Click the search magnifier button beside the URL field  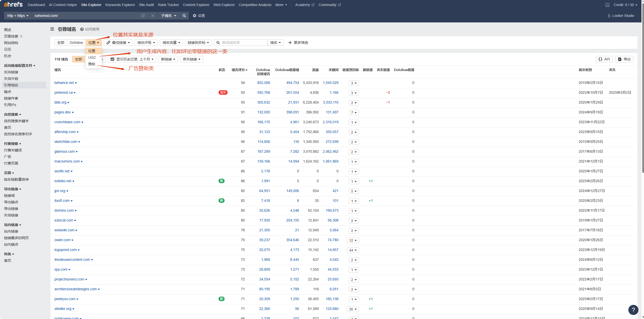tap(184, 16)
